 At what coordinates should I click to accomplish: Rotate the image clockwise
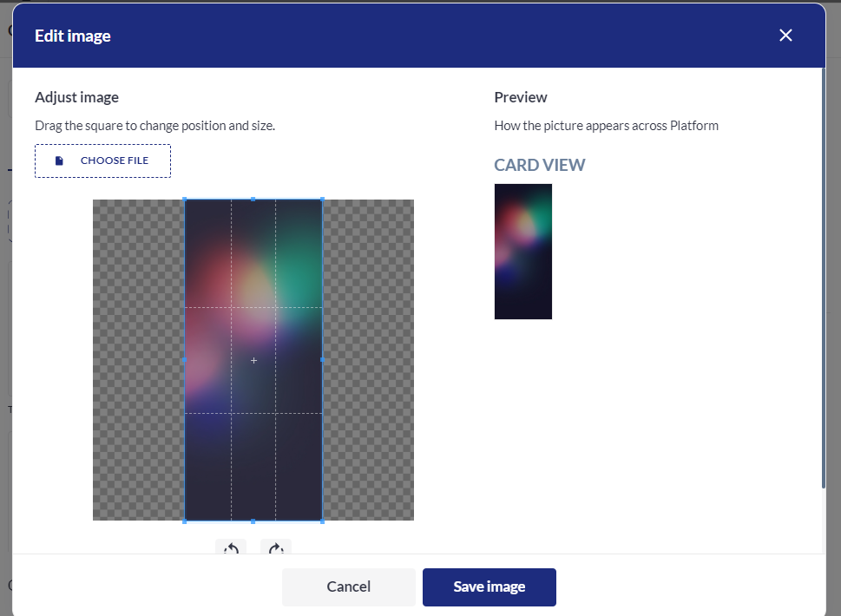[276, 547]
